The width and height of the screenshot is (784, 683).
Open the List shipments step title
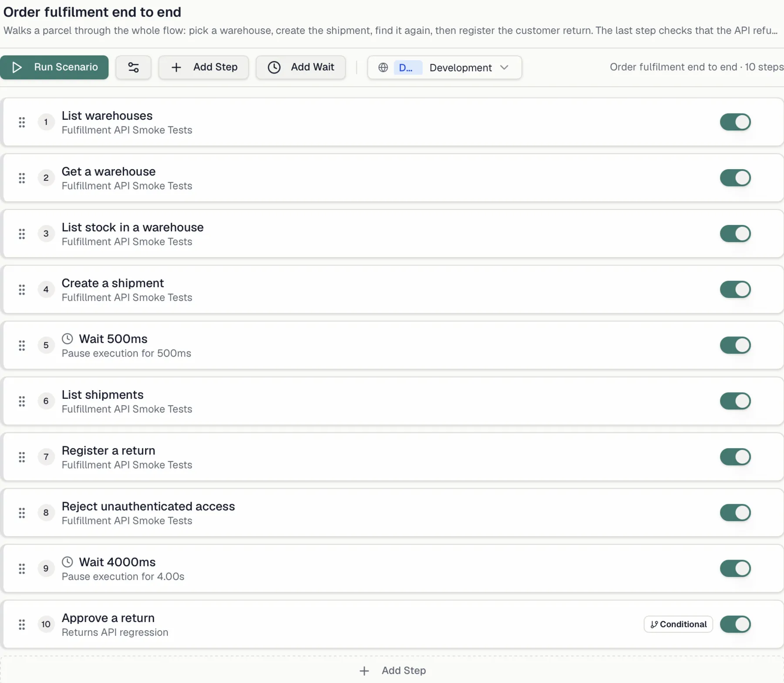(102, 394)
